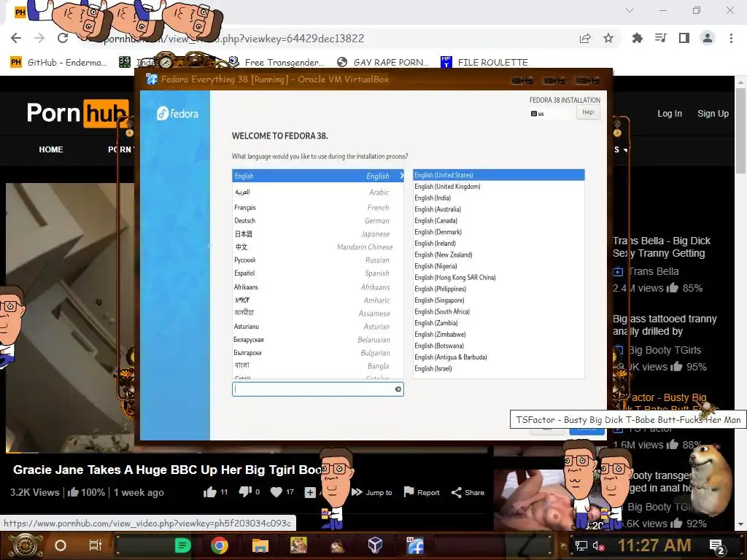Open the Windows Start button on taskbar
This screenshot has height=560, width=747.
click(26, 545)
